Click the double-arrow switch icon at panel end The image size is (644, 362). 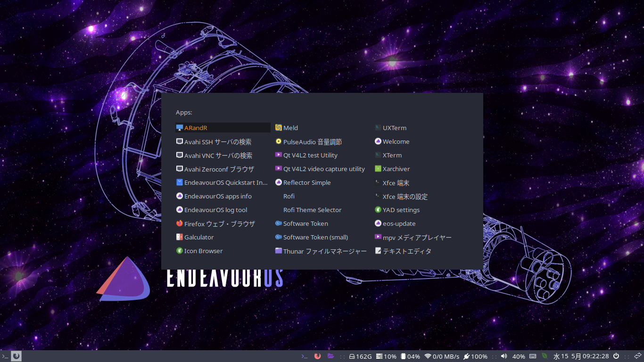(638, 356)
